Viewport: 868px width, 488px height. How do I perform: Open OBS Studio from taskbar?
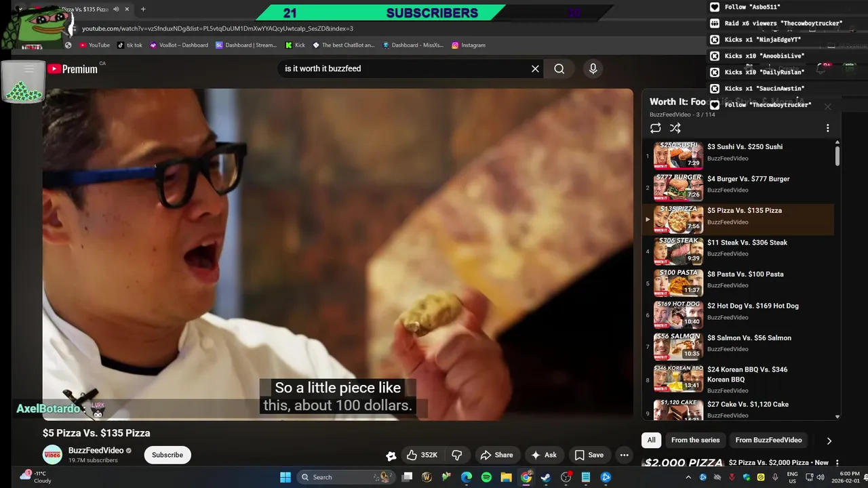pyautogui.click(x=566, y=477)
